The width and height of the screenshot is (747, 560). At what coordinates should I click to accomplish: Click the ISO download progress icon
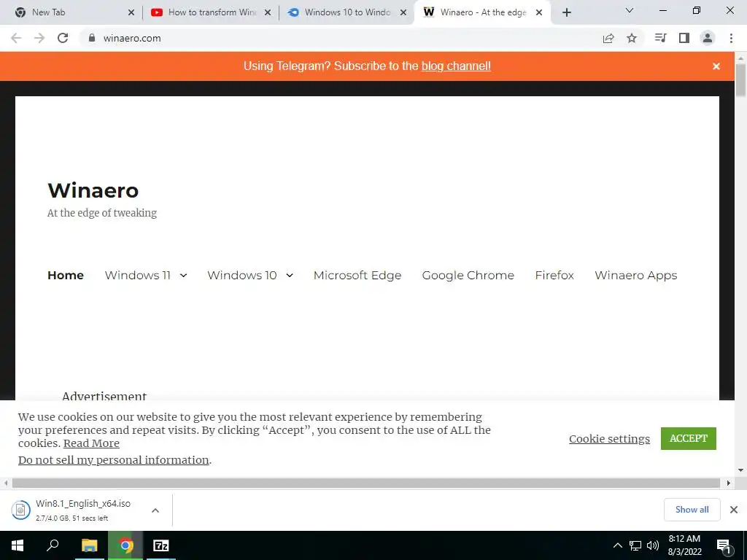click(x=21, y=510)
